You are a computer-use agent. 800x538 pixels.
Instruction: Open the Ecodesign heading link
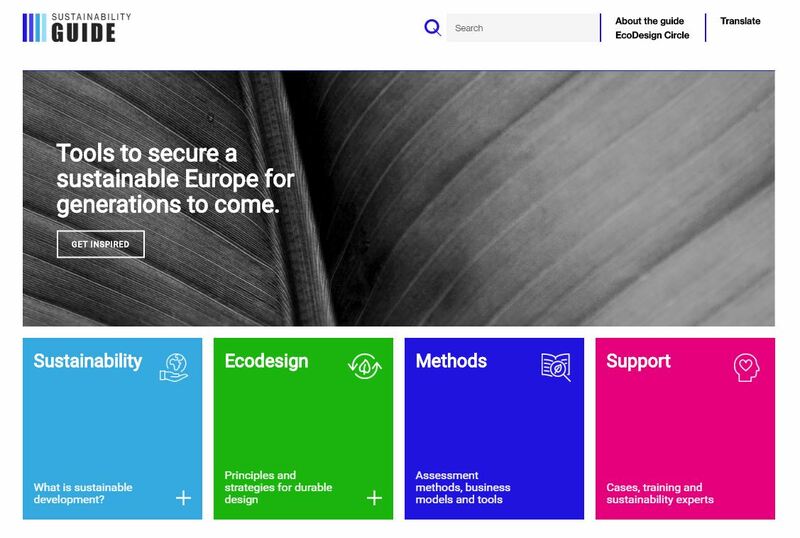266,361
